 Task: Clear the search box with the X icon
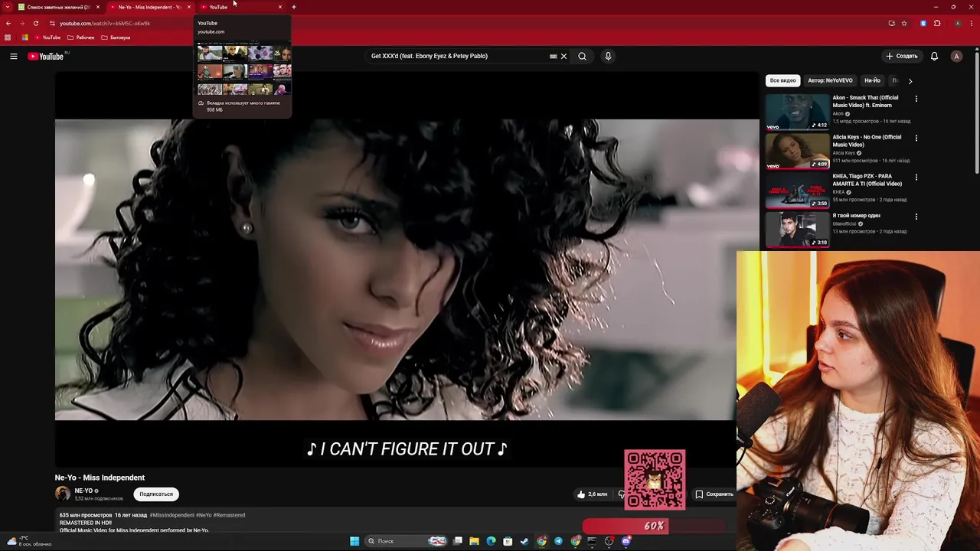point(563,56)
